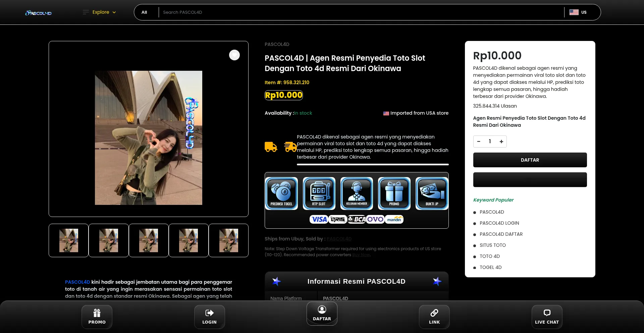
Task: Click the BCA payment logo
Action: (357, 219)
